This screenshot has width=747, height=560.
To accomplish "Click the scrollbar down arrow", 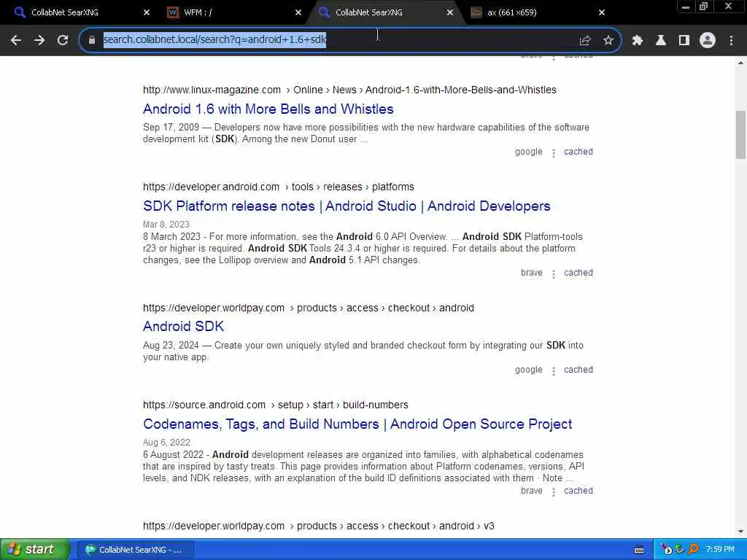I will coord(740,532).
